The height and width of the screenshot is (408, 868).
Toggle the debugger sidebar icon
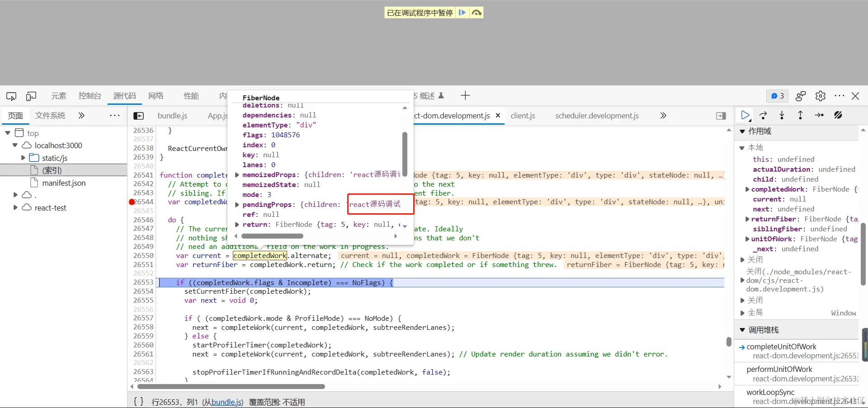click(x=721, y=116)
